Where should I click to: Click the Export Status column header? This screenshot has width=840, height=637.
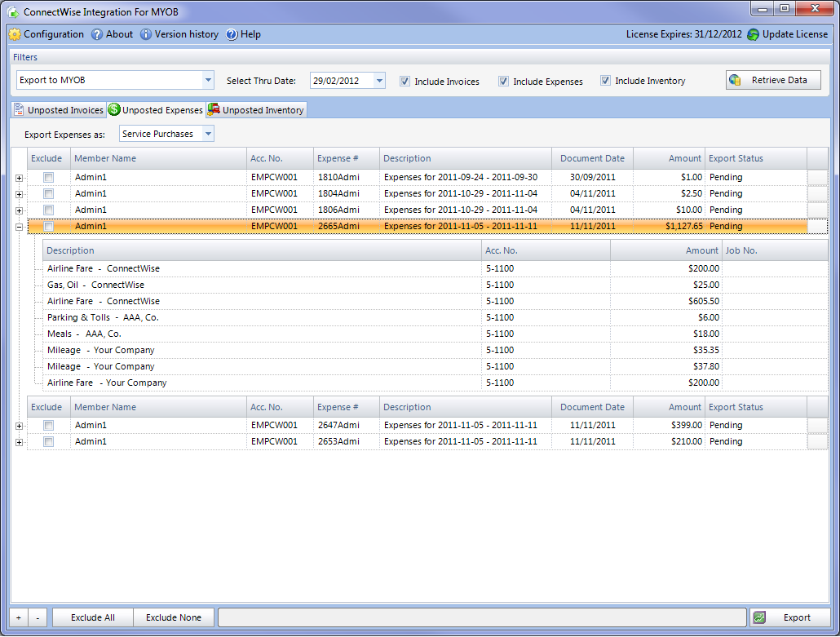756,158
